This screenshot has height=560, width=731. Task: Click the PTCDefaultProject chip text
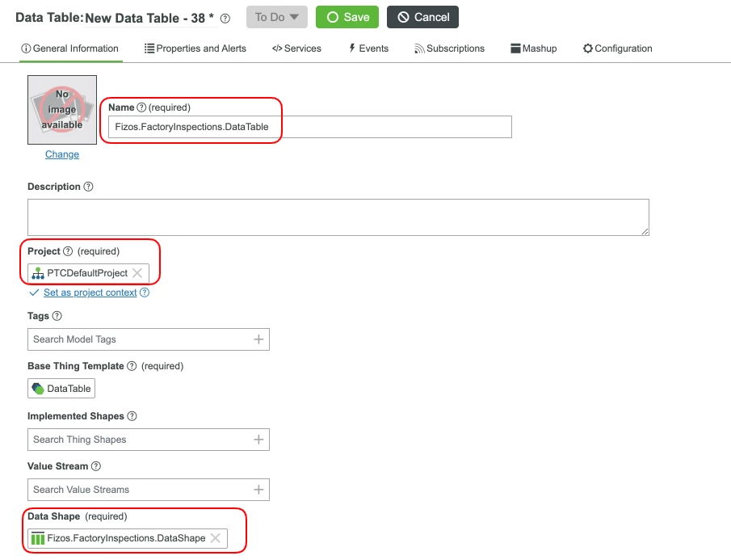87,273
